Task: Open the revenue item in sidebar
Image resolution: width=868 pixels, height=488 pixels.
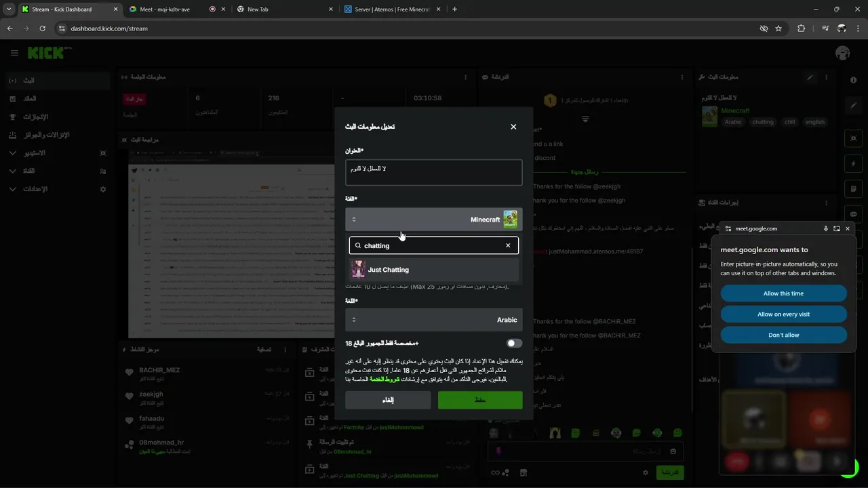Action: tap(58, 99)
